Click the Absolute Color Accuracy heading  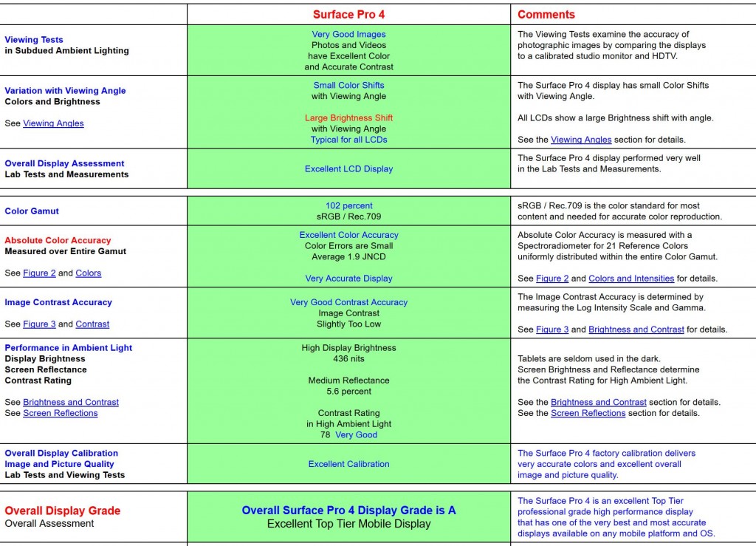point(58,240)
